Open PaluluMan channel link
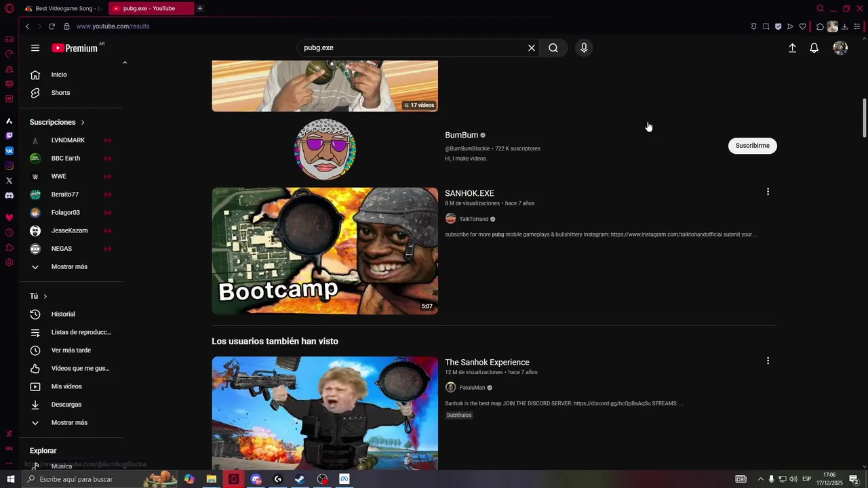The height and width of the screenshot is (488, 868). pyautogui.click(x=472, y=388)
